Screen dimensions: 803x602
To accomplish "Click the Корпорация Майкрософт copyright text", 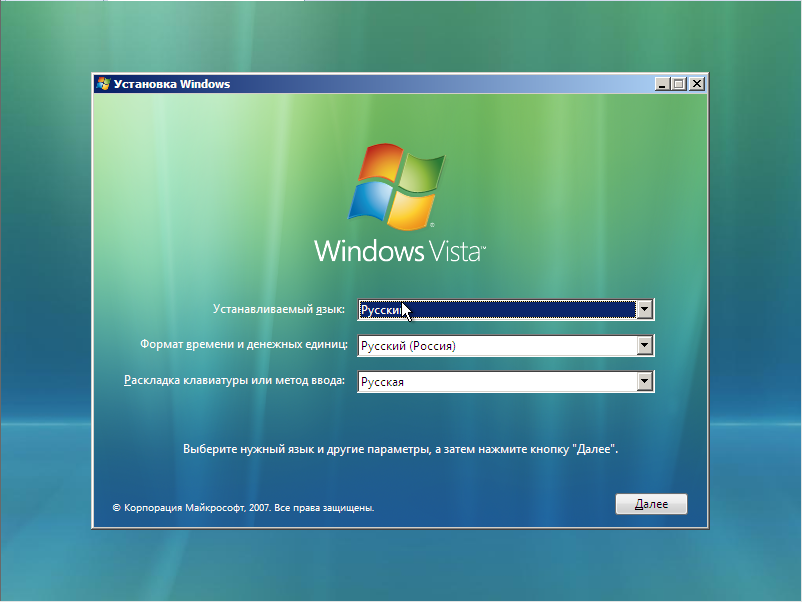I will click(x=243, y=508).
